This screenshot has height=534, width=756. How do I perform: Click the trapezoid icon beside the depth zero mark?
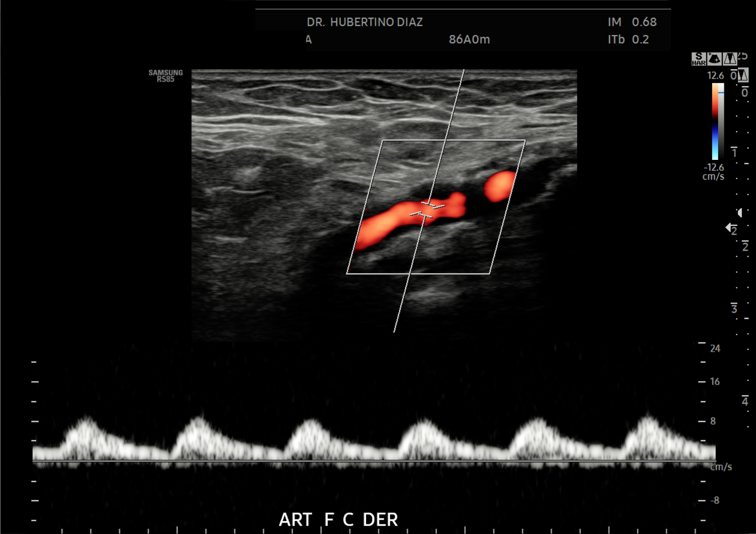click(x=743, y=75)
